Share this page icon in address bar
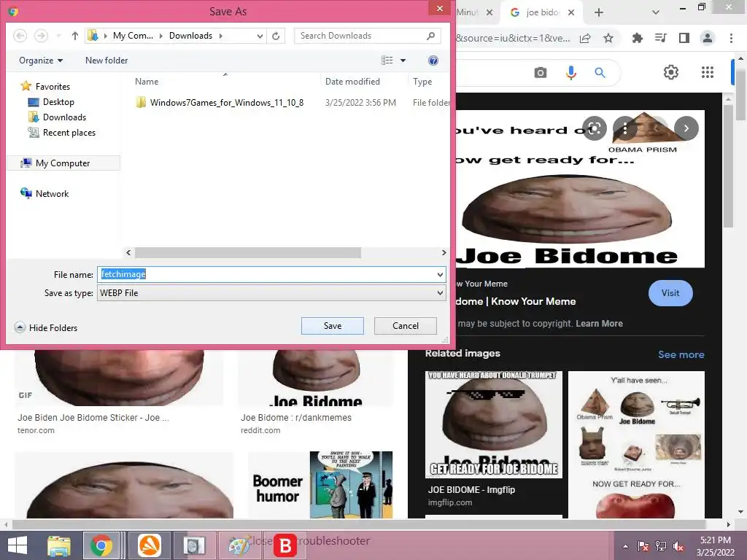The width and height of the screenshot is (747, 560). 585,38
